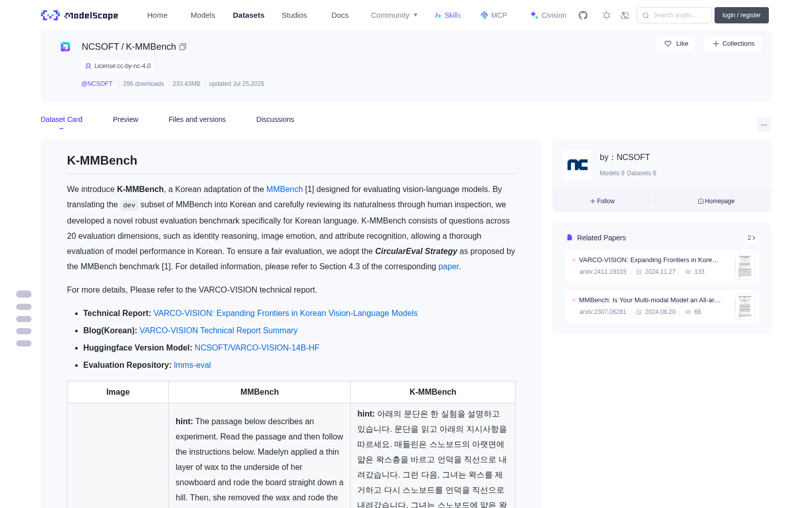The width and height of the screenshot is (812, 508).
Task: Click the 233.43MB size text
Action: coord(186,84)
